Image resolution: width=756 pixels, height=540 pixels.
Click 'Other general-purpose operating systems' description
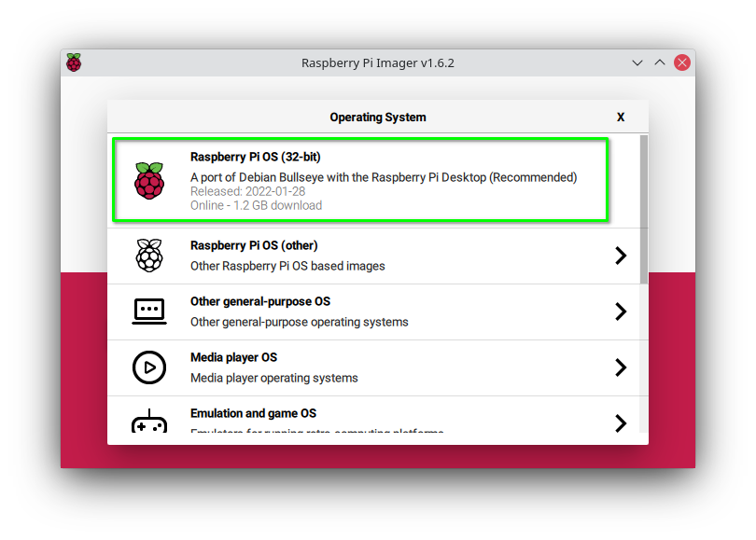299,322
